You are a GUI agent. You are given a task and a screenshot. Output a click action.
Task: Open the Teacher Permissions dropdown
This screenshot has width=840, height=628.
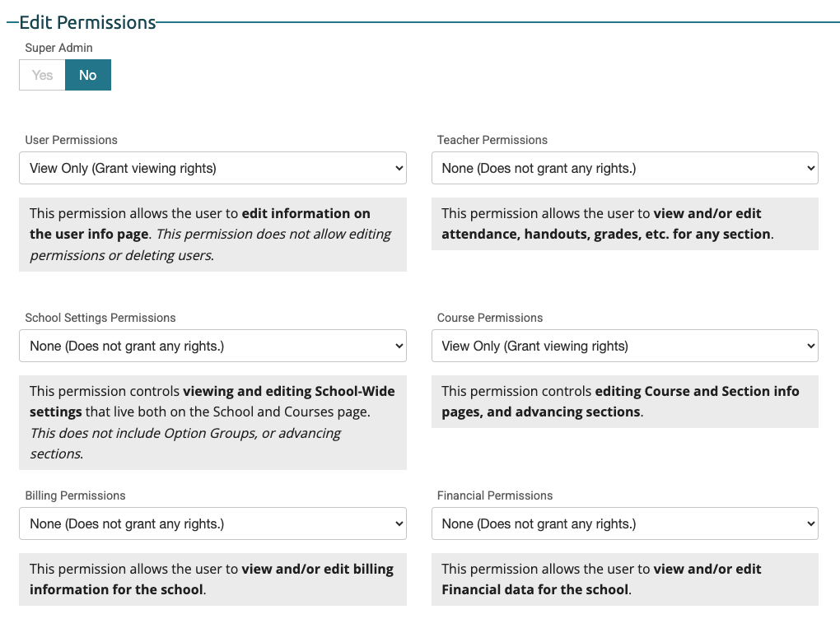click(x=624, y=168)
